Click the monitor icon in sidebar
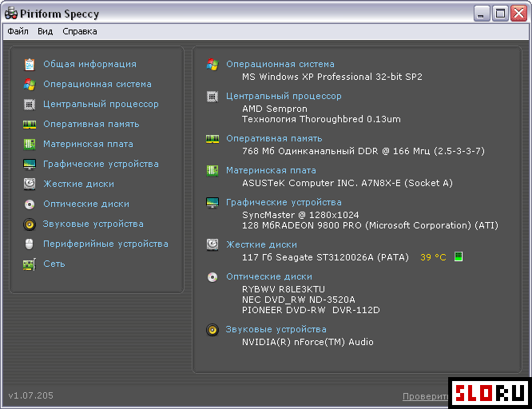Image resolution: width=532 pixels, height=409 pixels. [x=30, y=165]
